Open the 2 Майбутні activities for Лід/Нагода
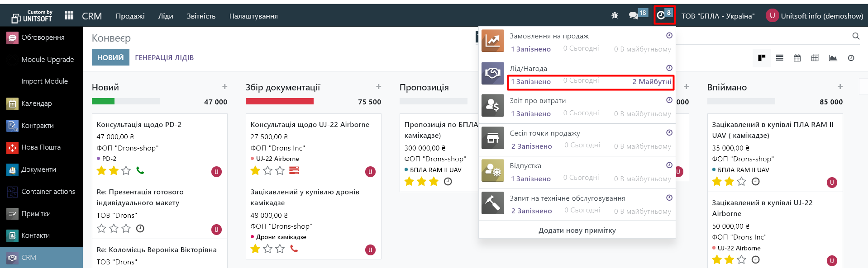868x268 pixels. 651,82
